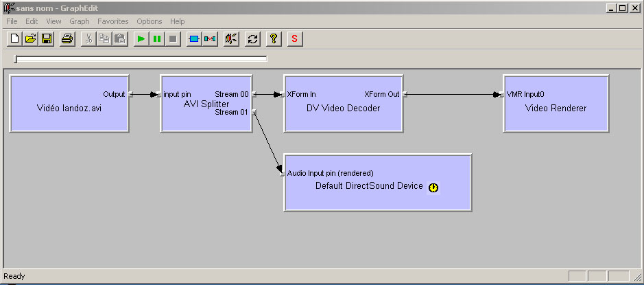644x285 pixels.
Task: Select the AVI Splitter filter
Action: pos(206,104)
